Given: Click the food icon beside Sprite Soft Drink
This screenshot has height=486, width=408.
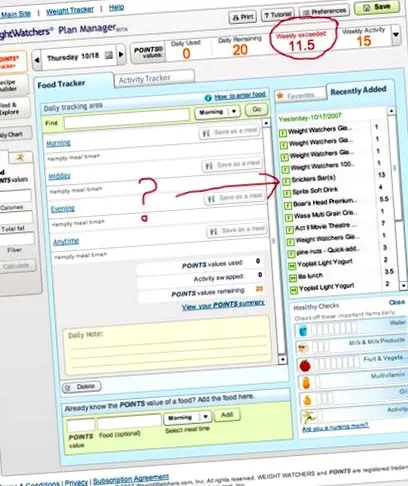Looking at the screenshot, I should tap(287, 193).
